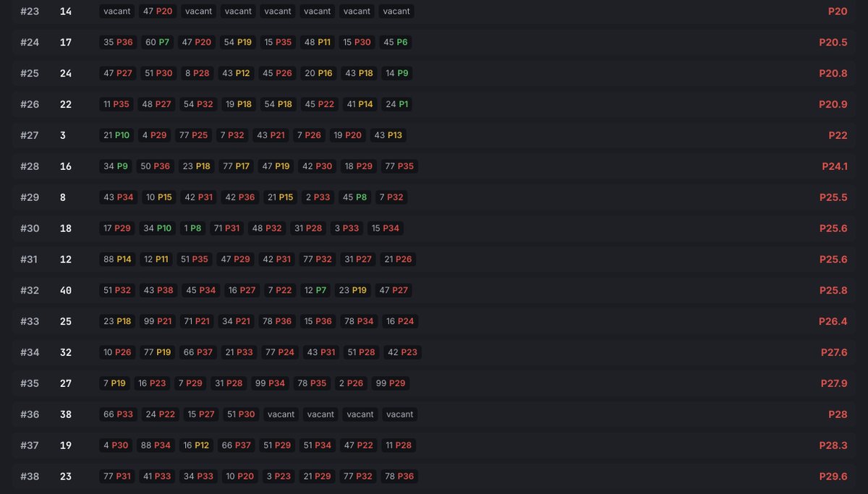Select the '21 P10' chip in row #27
Image resolution: width=868 pixels, height=494 pixels.
point(116,135)
